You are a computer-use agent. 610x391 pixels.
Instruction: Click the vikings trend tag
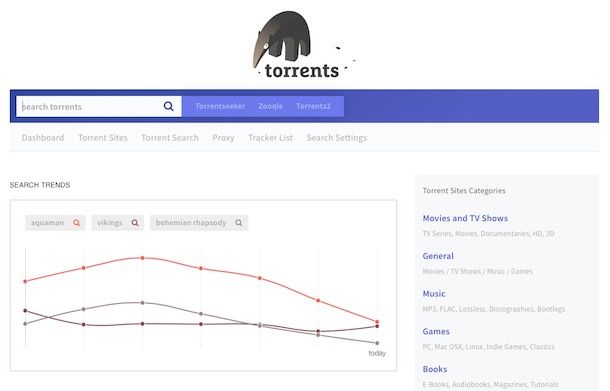(x=118, y=223)
